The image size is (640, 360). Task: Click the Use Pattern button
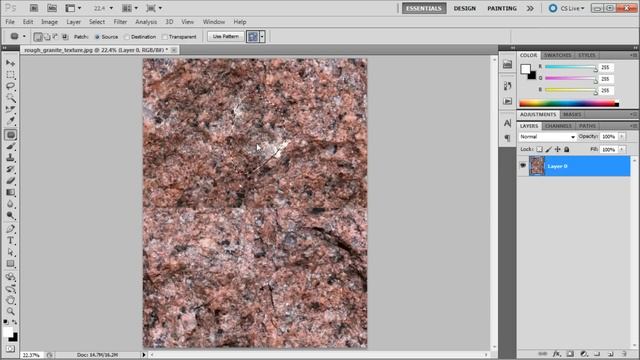click(x=226, y=37)
